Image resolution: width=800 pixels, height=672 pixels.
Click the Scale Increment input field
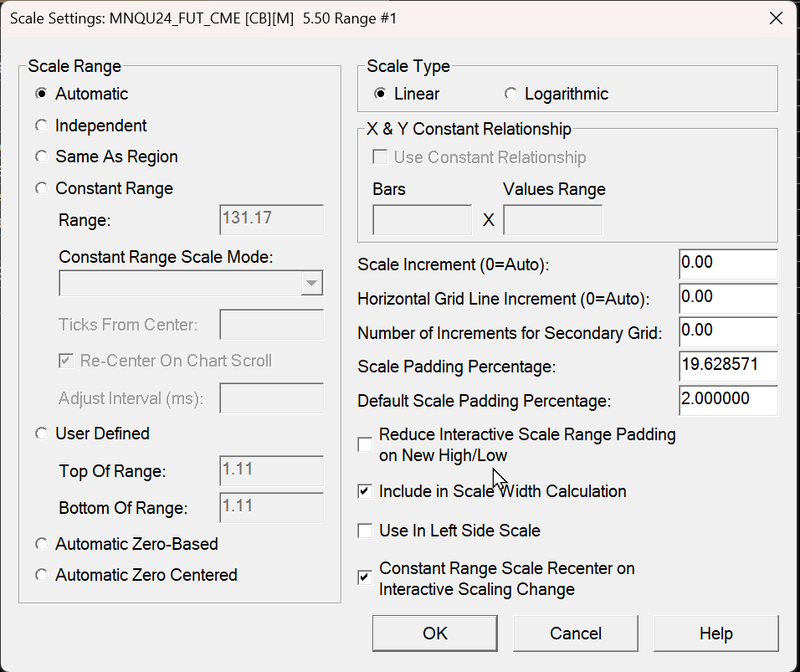tap(728, 263)
